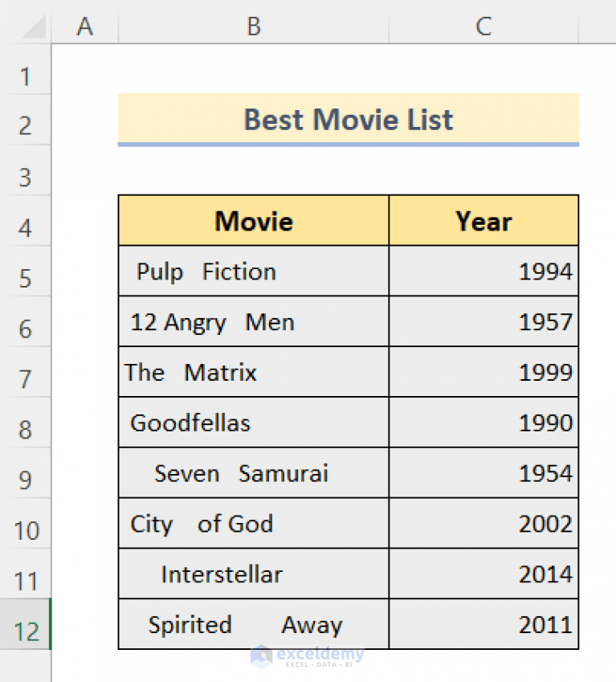This screenshot has width=616, height=682.
Task: Select row 5 header
Action: tap(27, 277)
